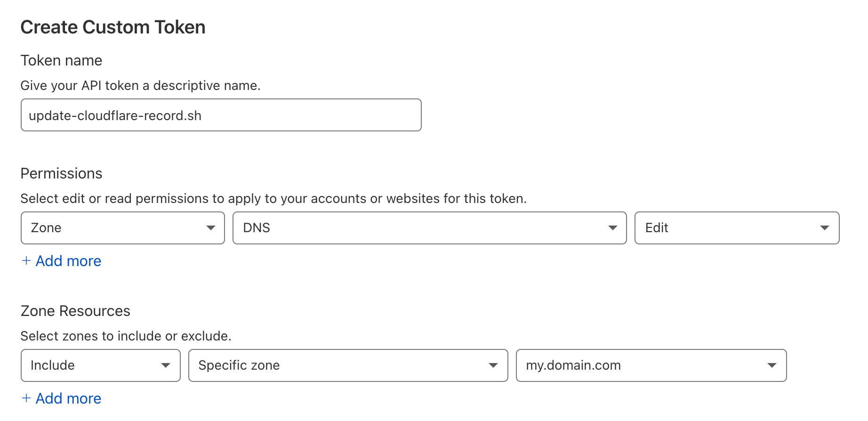Click the plus icon below Zone Resources row

click(x=26, y=398)
